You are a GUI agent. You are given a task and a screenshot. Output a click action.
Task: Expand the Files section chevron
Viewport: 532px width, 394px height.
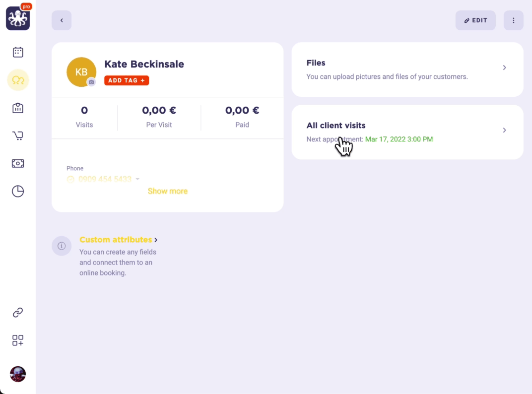[x=504, y=67]
